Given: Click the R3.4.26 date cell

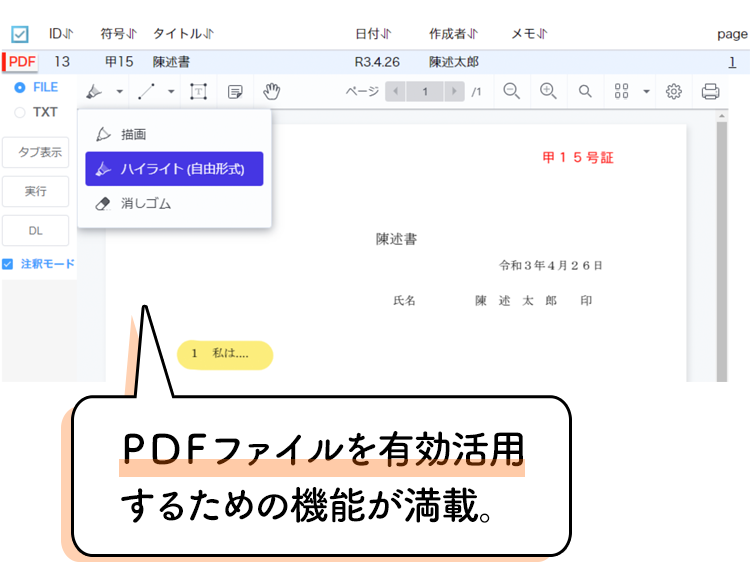Looking at the screenshot, I should coord(377,62).
